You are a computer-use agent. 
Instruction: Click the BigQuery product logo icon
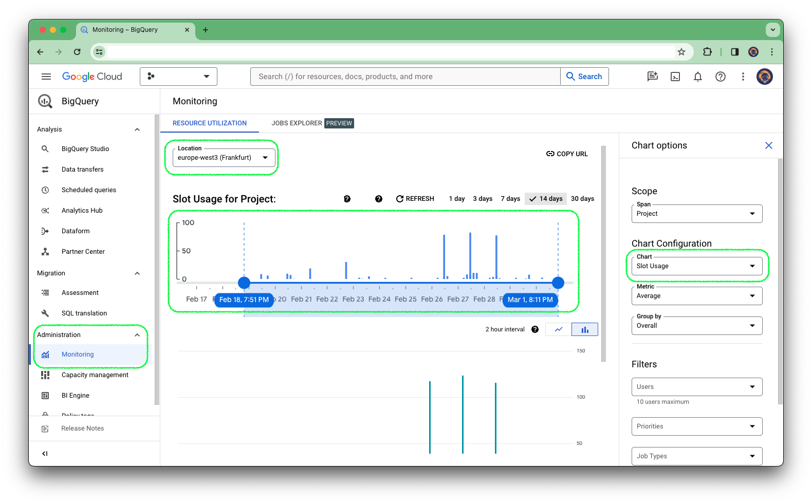tap(45, 101)
